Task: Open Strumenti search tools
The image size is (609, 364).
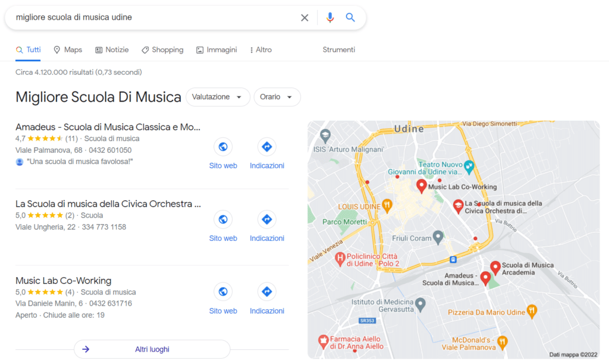Action: [338, 50]
